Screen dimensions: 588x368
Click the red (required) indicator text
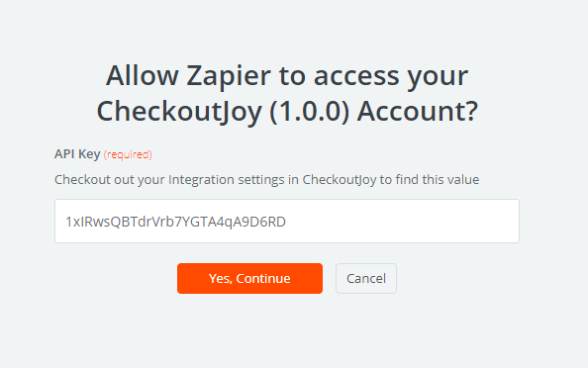(x=128, y=154)
